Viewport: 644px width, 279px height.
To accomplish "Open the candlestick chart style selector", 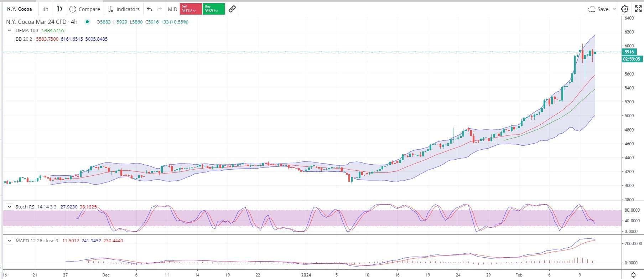I will (x=59, y=9).
